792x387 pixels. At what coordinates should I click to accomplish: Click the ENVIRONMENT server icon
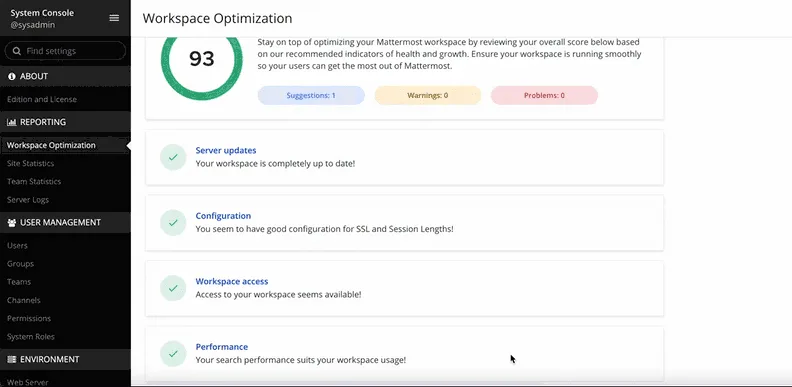pos(12,360)
